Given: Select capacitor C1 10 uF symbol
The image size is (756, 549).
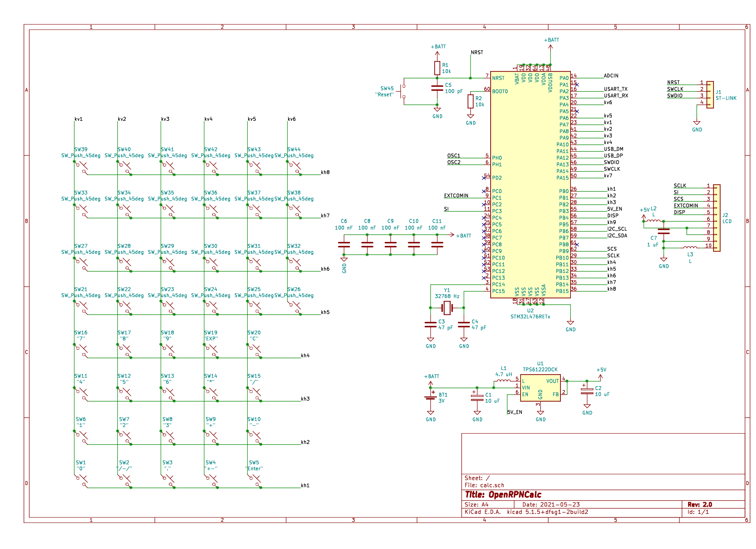Looking at the screenshot, I should (x=477, y=398).
